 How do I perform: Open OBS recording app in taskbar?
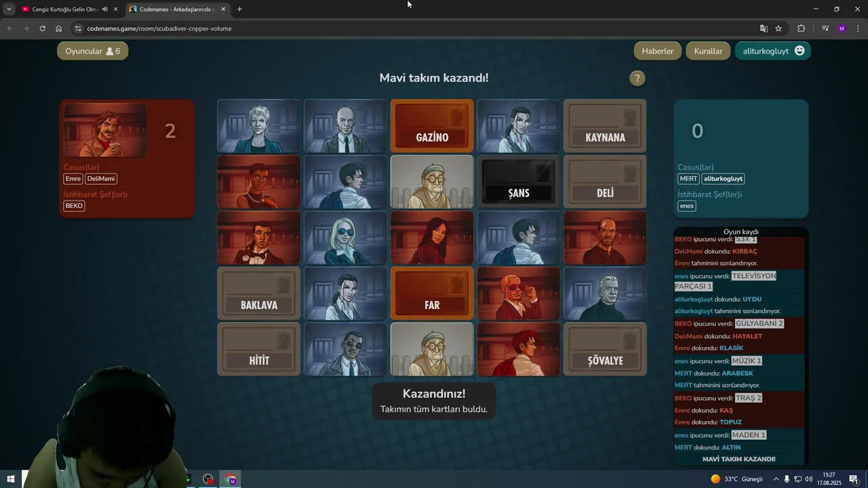click(208, 479)
